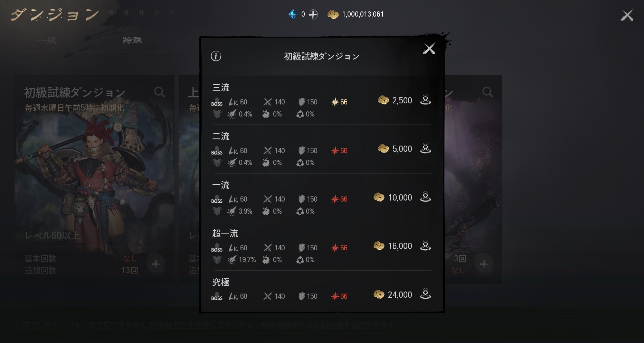Screen dimensions: 644x343
Task: Click the 初級試練ダンジョン card artwork
Action: [94, 173]
